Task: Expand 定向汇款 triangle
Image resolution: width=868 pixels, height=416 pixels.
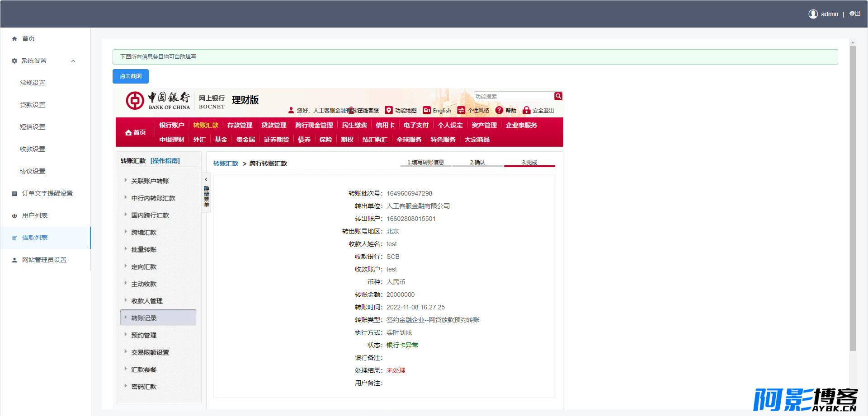Action: [125, 266]
